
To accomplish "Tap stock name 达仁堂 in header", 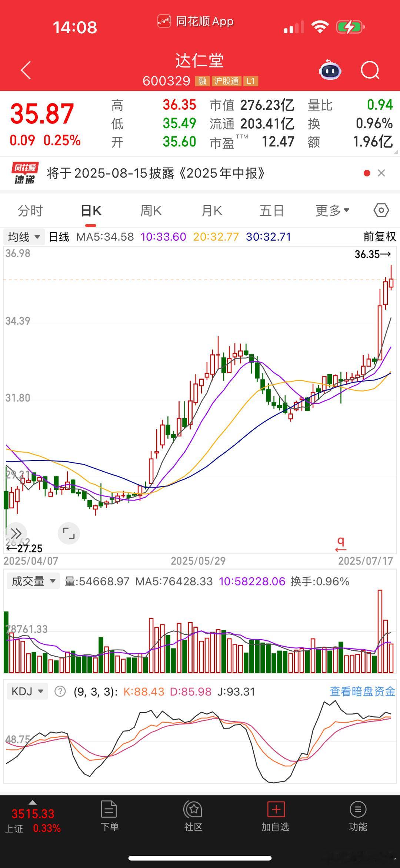I will pos(200,61).
